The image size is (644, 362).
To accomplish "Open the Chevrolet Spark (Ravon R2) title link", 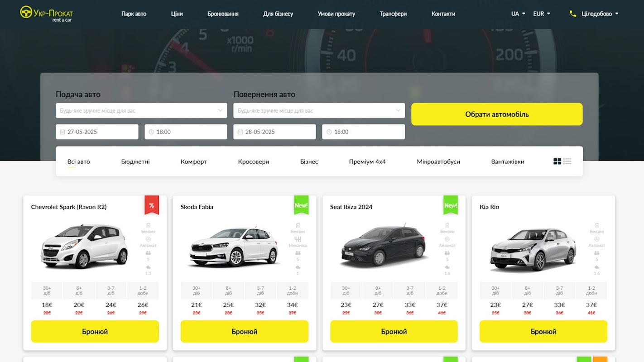I will point(69,207).
